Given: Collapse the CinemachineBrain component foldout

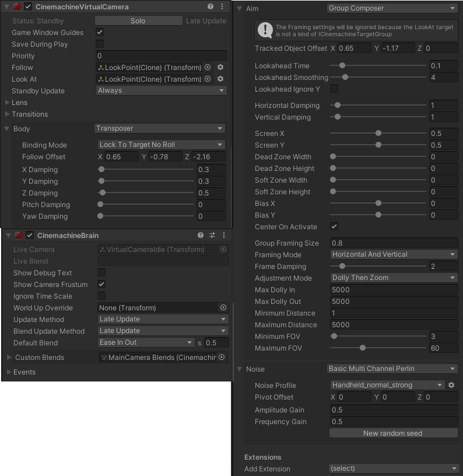Looking at the screenshot, I should pyautogui.click(x=8, y=235).
